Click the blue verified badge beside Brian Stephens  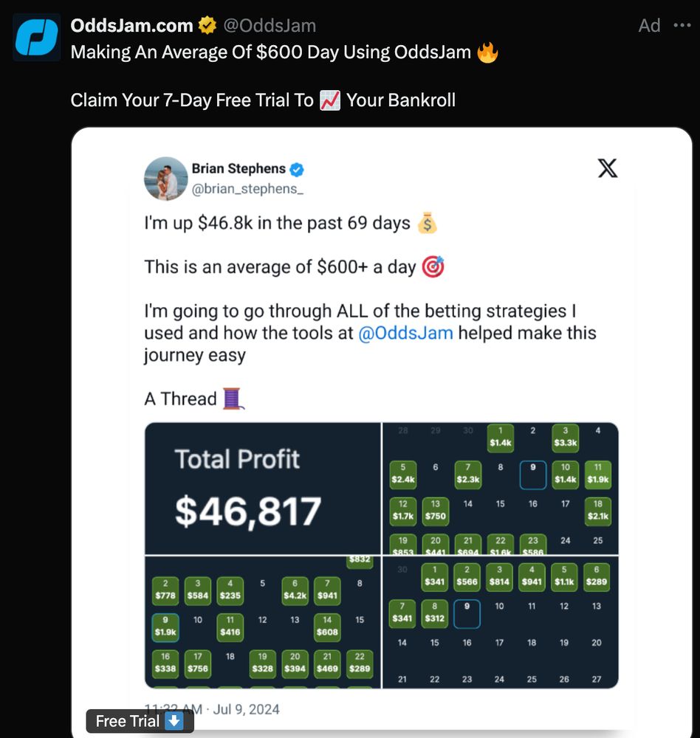pyautogui.click(x=297, y=169)
